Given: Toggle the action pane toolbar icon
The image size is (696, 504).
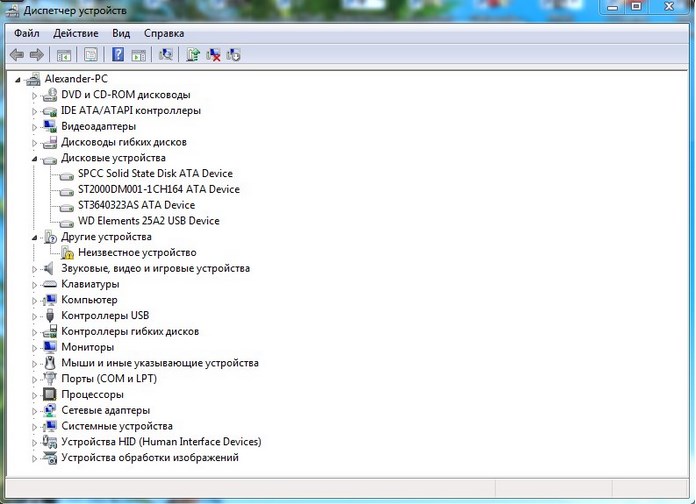Looking at the screenshot, I should (x=138, y=55).
